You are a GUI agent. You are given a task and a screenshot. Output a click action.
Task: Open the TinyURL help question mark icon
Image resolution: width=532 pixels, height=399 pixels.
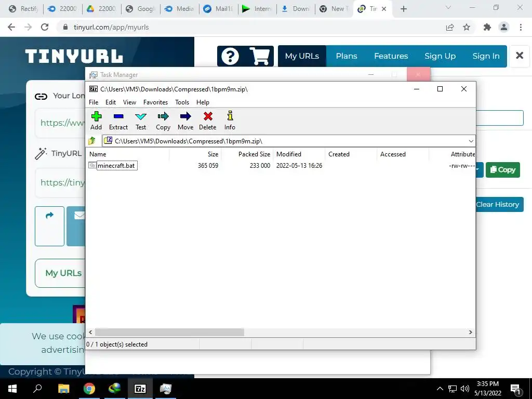pos(230,56)
